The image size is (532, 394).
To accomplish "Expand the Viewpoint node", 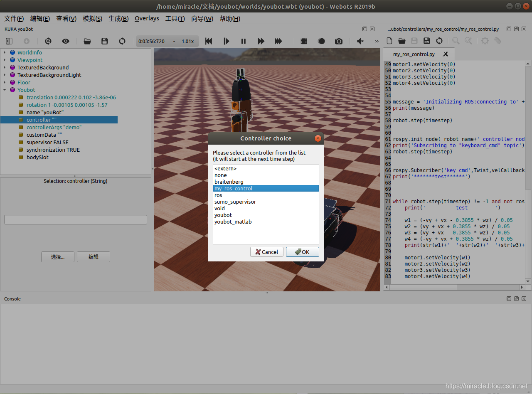I will pos(5,60).
